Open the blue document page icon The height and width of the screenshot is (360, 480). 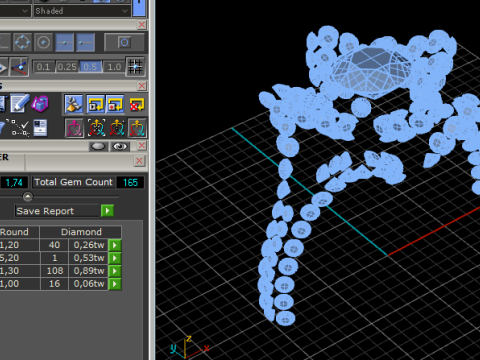coord(40,128)
